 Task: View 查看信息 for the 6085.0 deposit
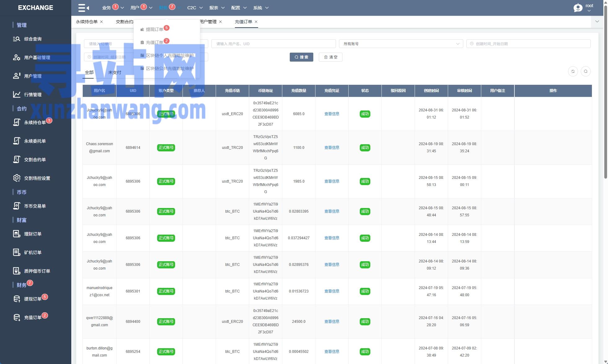point(332,114)
